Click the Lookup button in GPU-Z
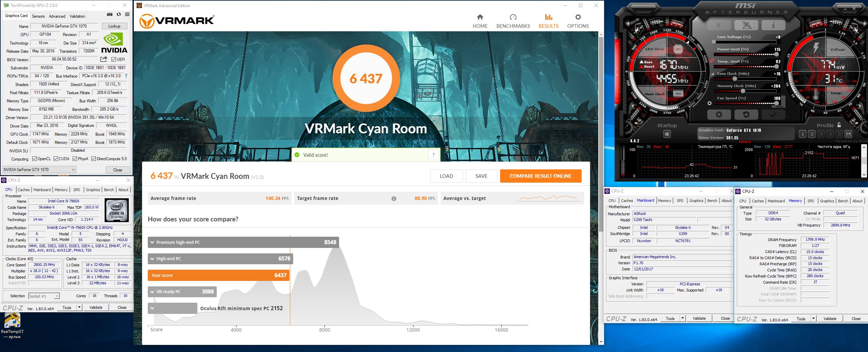This screenshot has width=868, height=352. click(x=114, y=26)
